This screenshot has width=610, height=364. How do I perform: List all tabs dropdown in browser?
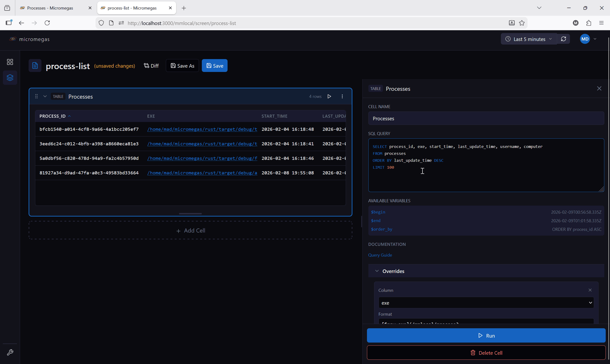pos(539,8)
